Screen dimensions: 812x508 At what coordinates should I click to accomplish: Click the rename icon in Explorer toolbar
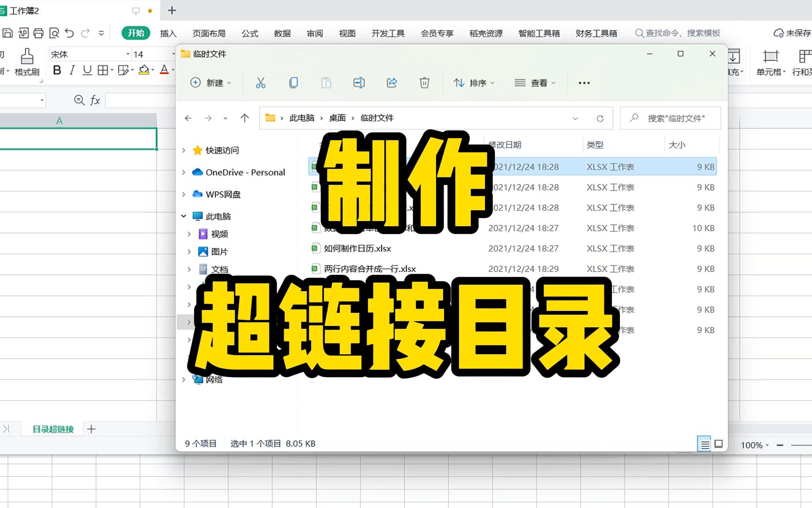click(x=359, y=83)
